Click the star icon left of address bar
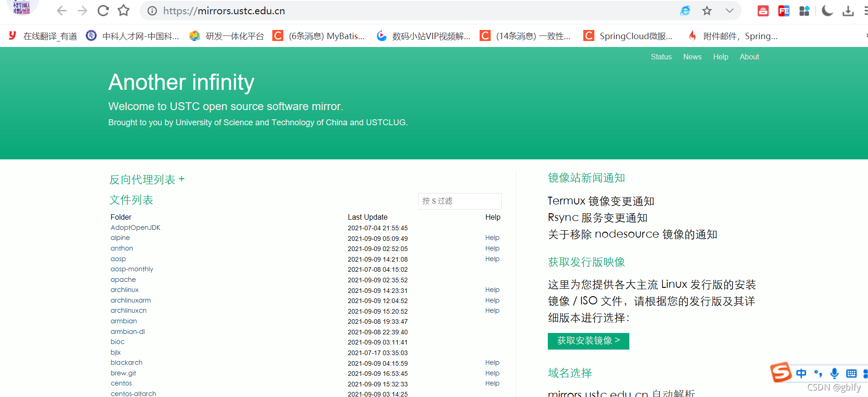The height and width of the screenshot is (397, 868). [123, 11]
